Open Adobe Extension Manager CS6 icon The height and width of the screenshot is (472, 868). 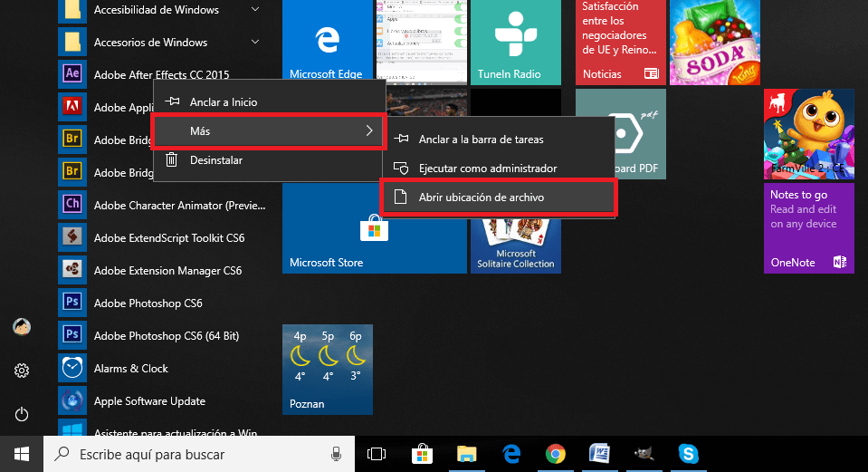click(72, 270)
